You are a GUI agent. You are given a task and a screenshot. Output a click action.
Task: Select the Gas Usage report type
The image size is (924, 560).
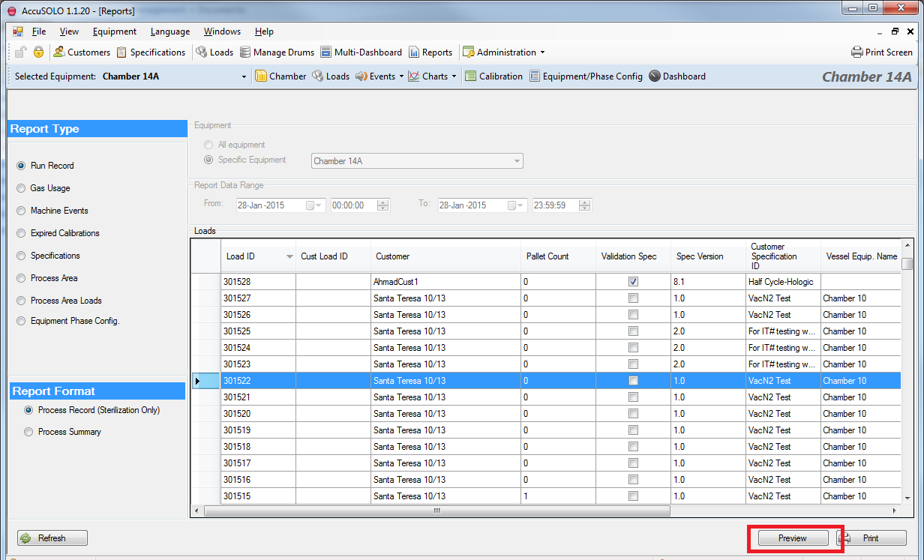click(x=21, y=188)
